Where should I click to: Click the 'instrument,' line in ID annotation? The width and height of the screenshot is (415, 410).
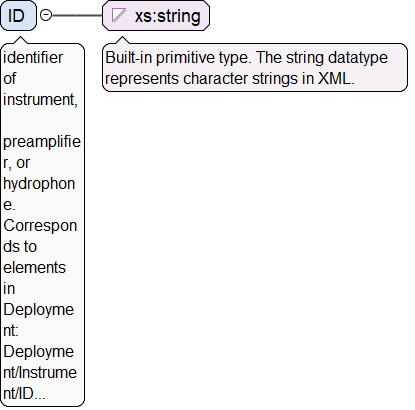click(x=41, y=100)
